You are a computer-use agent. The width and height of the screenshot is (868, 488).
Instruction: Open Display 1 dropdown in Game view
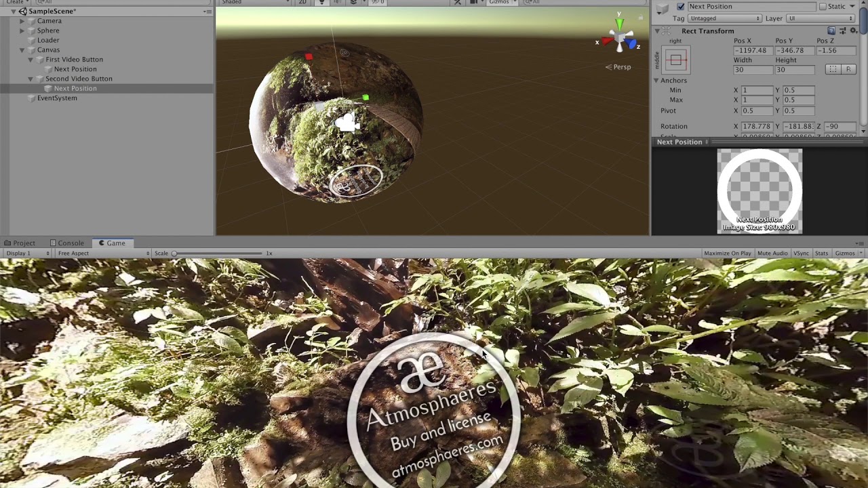click(27, 253)
